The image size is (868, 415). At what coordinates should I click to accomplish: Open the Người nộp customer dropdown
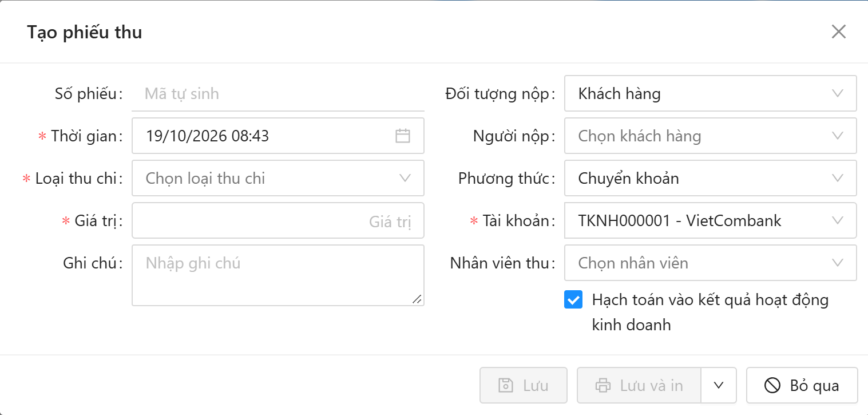[710, 136]
